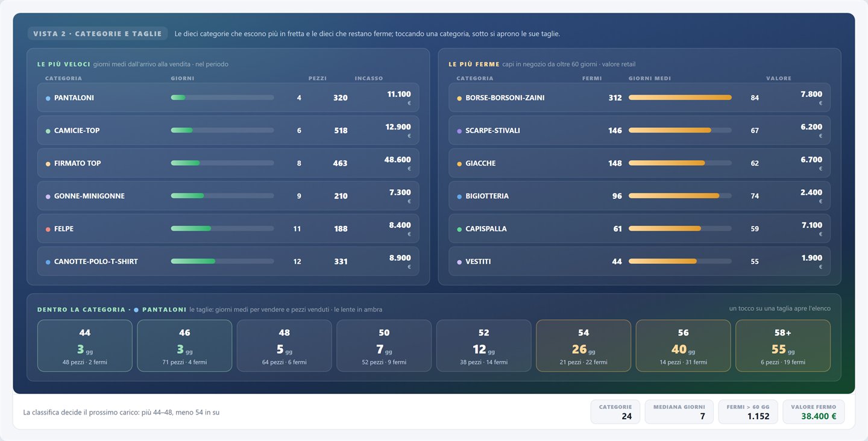Image resolution: width=868 pixels, height=441 pixels.
Task: Tap the size 48 card
Action: click(285, 346)
